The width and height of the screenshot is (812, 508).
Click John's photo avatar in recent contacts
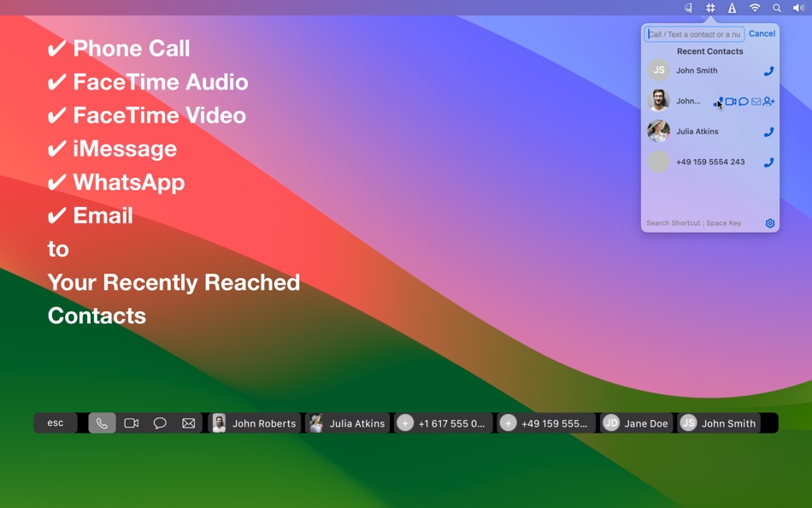click(x=659, y=100)
